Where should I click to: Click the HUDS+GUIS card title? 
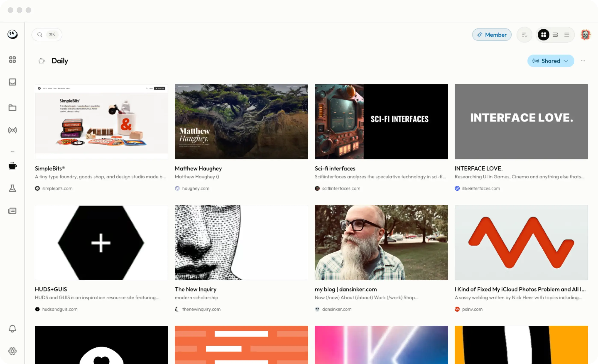51,289
